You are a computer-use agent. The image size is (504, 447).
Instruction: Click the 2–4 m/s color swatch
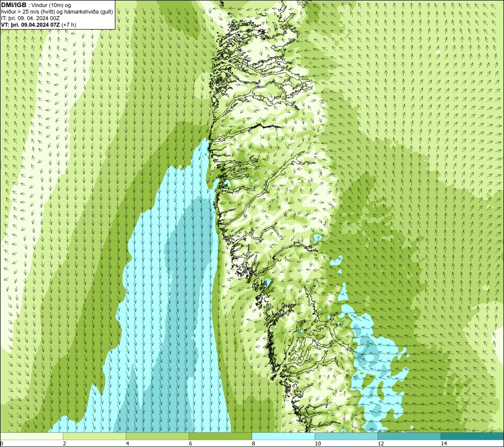click(95, 436)
